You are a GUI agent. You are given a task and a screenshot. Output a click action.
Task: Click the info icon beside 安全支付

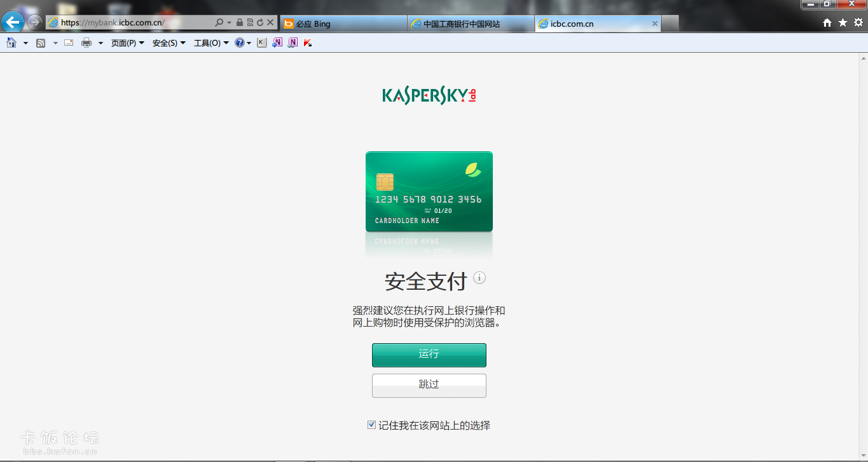479,278
